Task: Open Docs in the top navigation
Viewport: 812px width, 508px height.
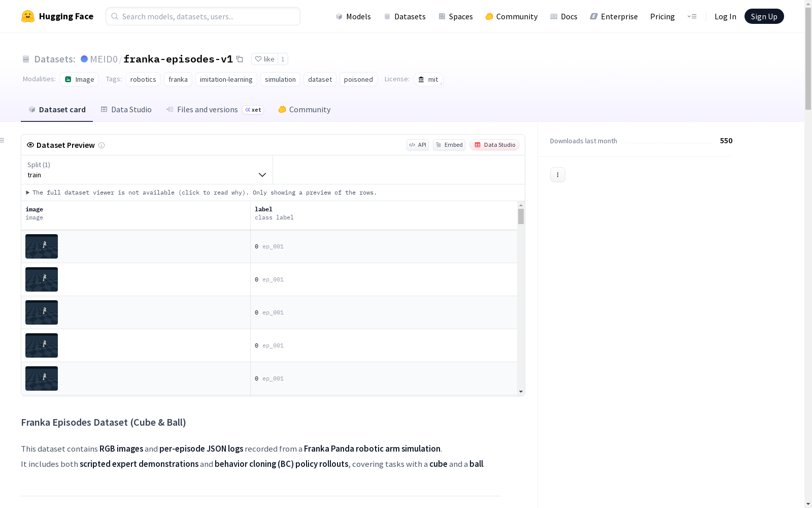Action: 564,16
